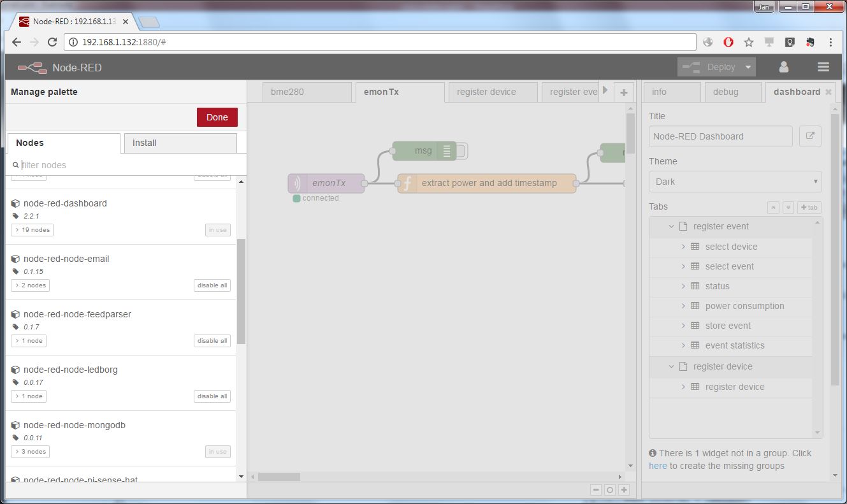
Task: Switch to the debug sidebar tab
Action: (x=733, y=92)
